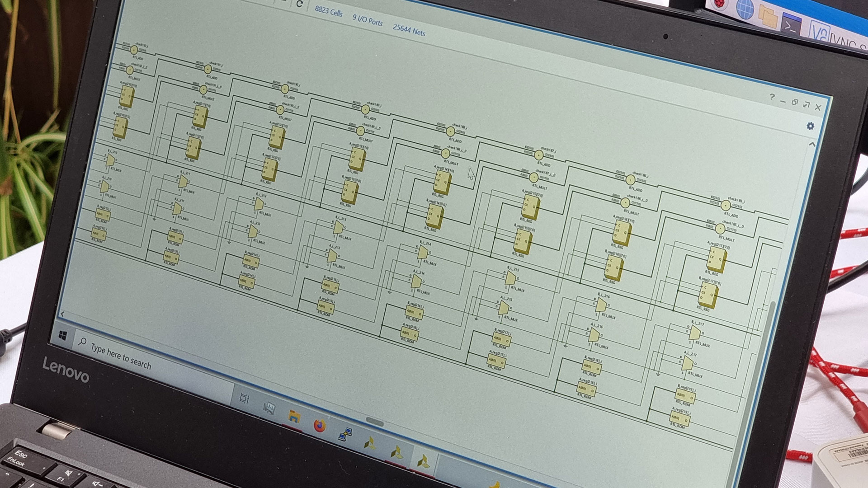Open the Windows Task View icon
868x488 pixels.
coord(245,399)
